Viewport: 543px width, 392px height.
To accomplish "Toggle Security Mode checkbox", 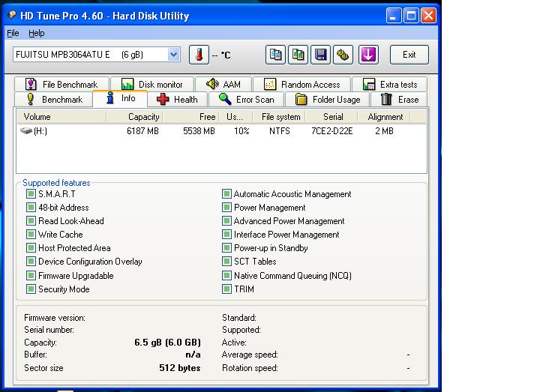I will coord(31,289).
